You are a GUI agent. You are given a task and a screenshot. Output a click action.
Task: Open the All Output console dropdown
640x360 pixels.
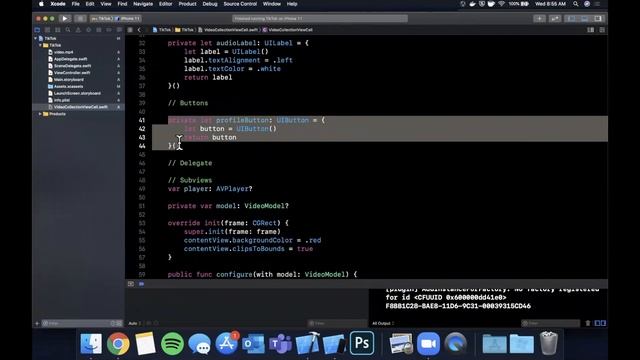pyautogui.click(x=383, y=323)
